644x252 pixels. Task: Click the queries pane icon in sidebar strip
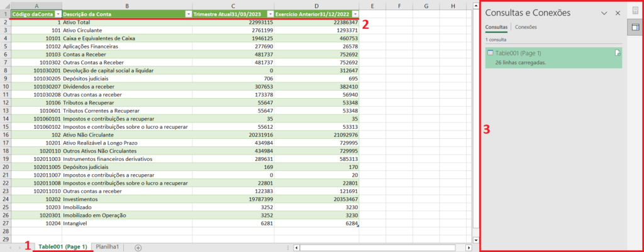pyautogui.click(x=635, y=27)
